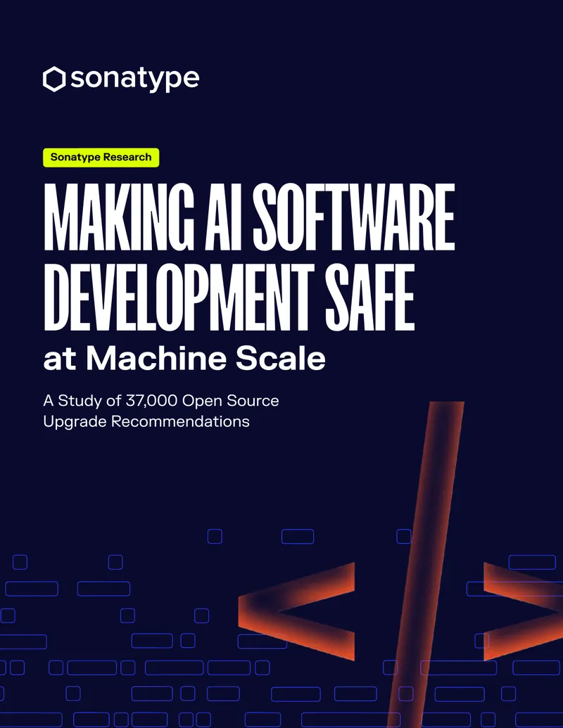
Task: Click the at Machine Scale subtitle
Action: coord(184,359)
